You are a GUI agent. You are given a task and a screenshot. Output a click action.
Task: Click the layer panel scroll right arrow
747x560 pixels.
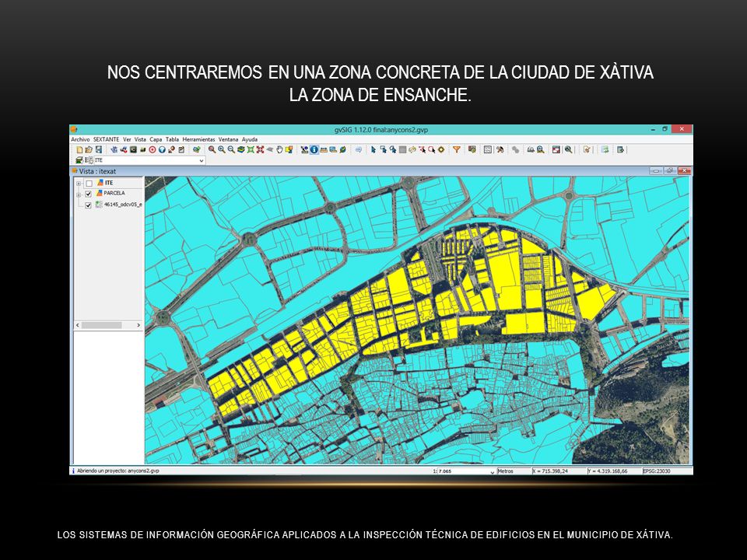coord(139,325)
